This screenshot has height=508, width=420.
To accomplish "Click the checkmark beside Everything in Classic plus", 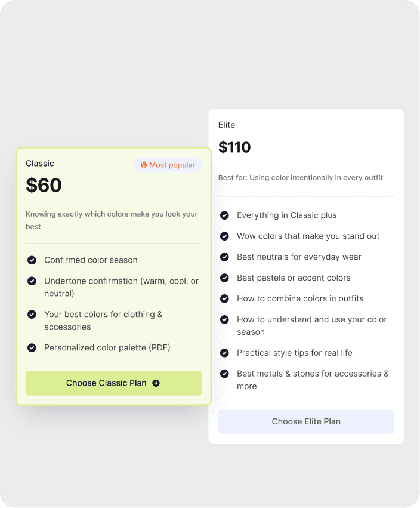I will (x=224, y=215).
